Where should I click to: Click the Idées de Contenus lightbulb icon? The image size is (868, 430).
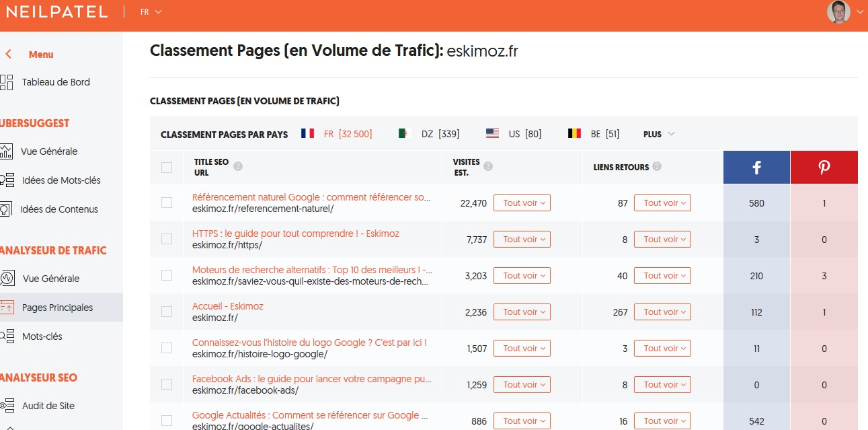point(5,209)
